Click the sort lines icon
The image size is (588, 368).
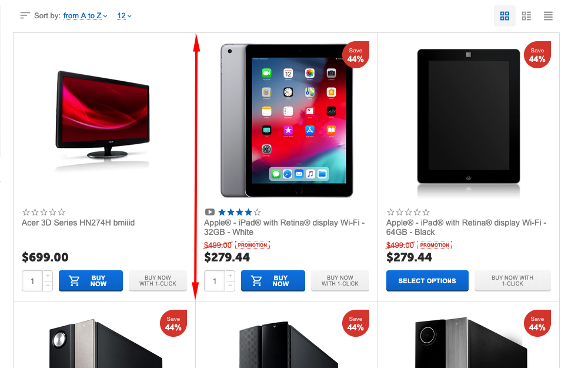(x=25, y=15)
